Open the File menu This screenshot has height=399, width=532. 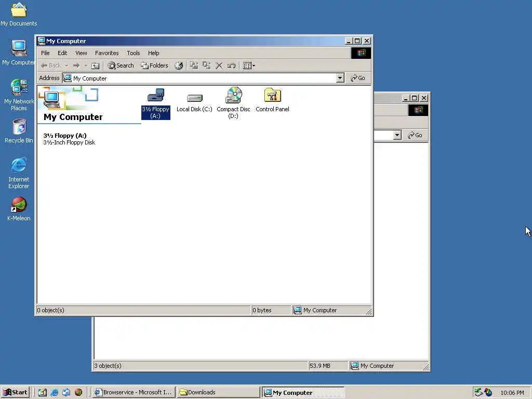coord(45,53)
